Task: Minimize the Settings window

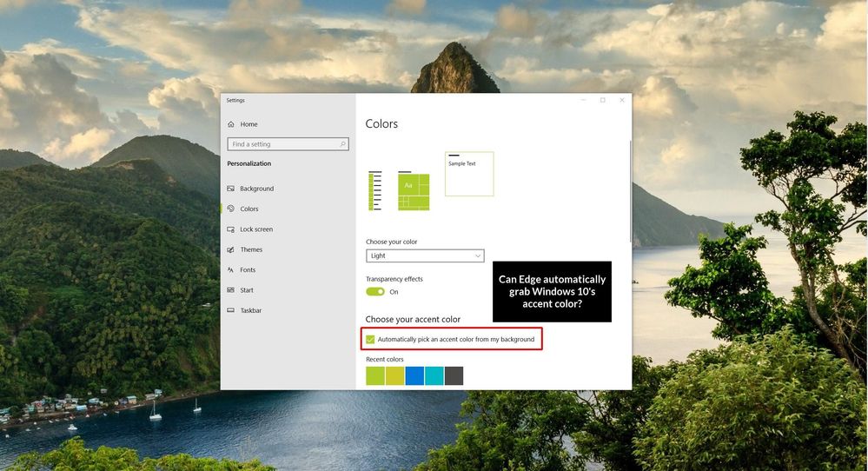Action: point(584,100)
